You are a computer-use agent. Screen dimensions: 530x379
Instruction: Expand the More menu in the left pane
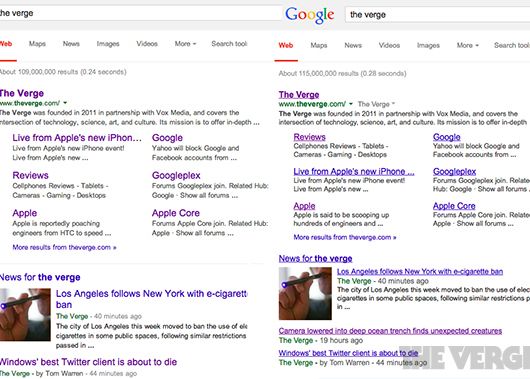click(185, 44)
